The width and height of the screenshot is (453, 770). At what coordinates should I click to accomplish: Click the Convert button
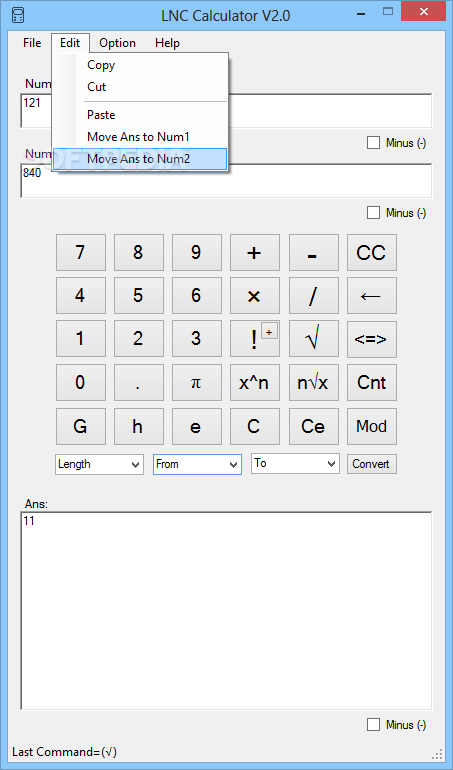click(x=371, y=464)
